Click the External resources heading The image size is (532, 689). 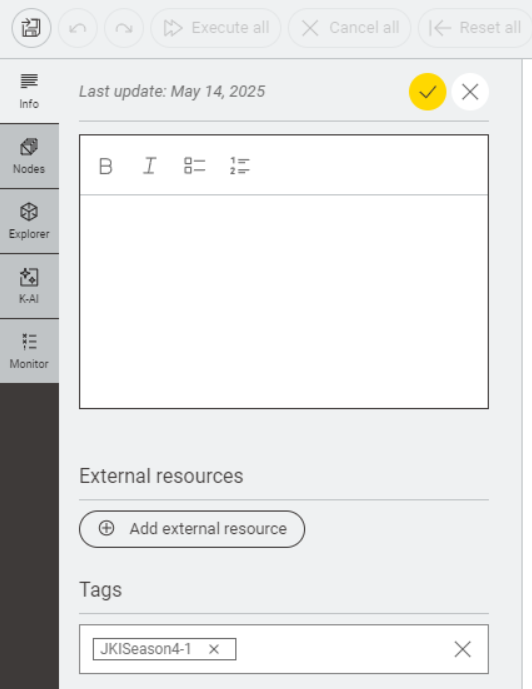(x=161, y=476)
